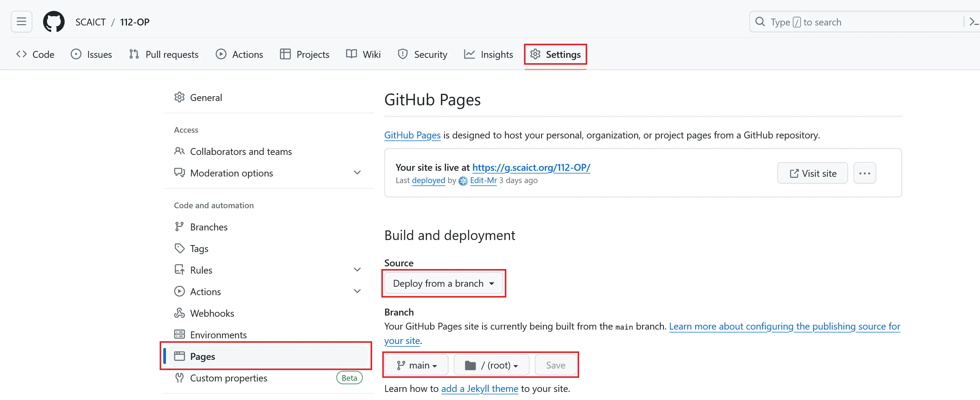Viewport: 980px width, 400px height.
Task: Expand the Rules section chevron
Action: (357, 270)
